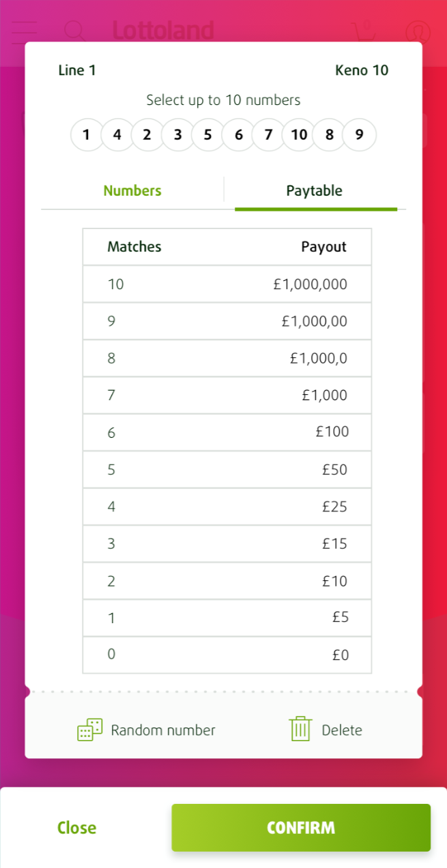This screenshot has width=447, height=868.
Task: Select the £100 payout row
Action: click(227, 432)
